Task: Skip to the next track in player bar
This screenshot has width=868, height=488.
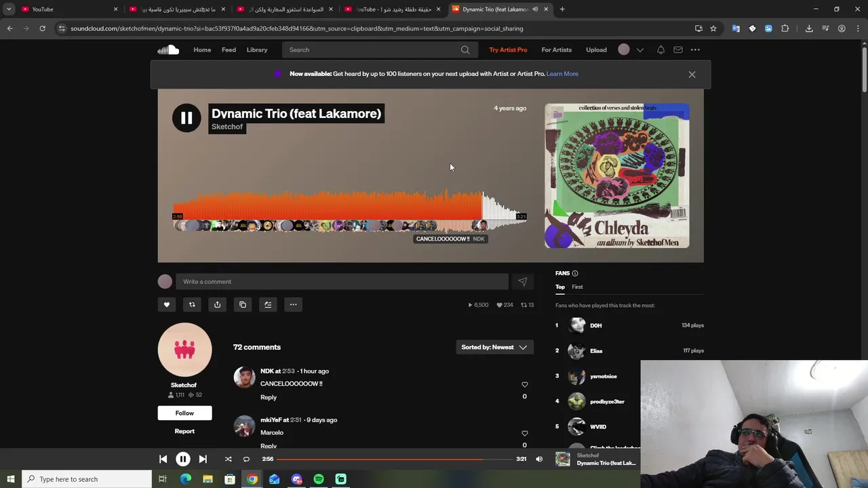Action: coord(203,459)
